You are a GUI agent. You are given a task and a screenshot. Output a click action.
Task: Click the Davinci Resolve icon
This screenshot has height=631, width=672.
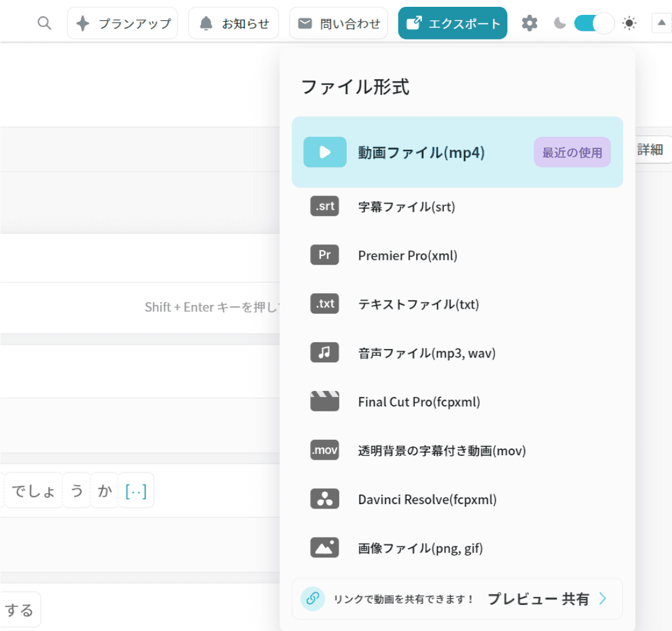(x=324, y=499)
